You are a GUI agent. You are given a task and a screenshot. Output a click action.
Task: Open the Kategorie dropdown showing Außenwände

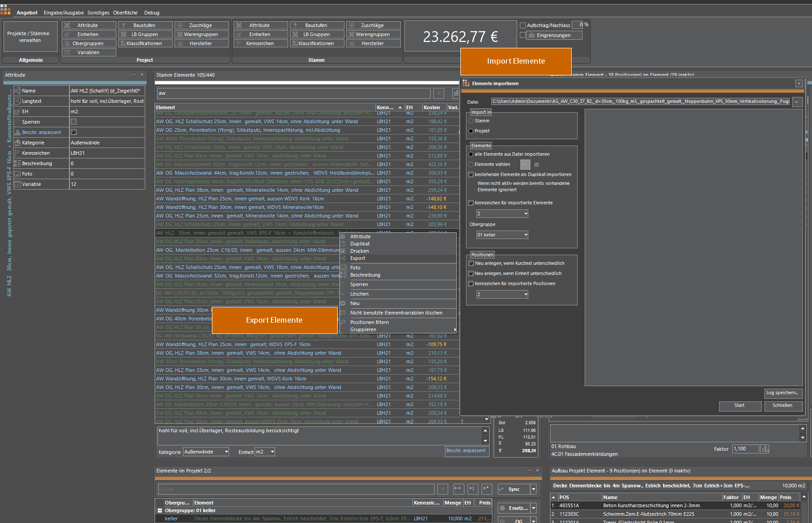pyautogui.click(x=206, y=452)
